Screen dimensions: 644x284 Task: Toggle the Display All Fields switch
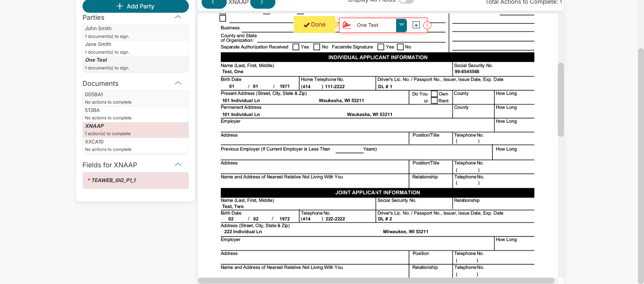(x=406, y=1)
